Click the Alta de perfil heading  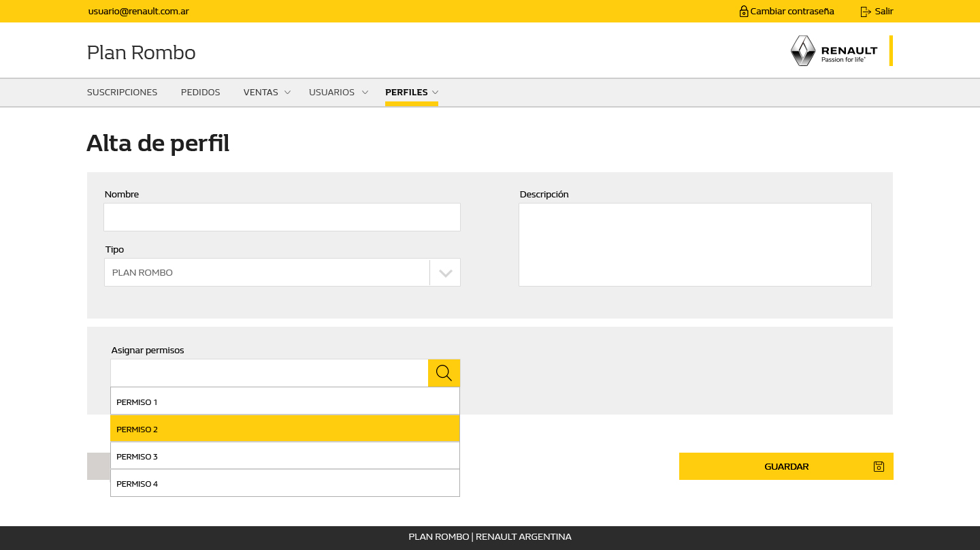(x=158, y=144)
